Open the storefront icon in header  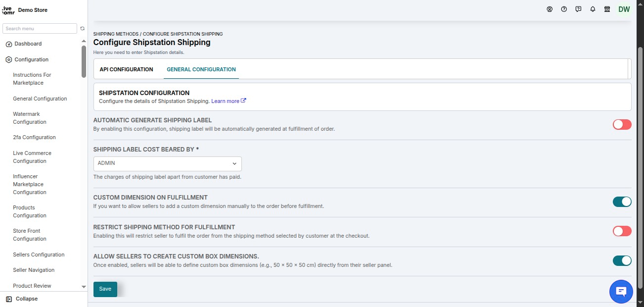click(x=607, y=9)
